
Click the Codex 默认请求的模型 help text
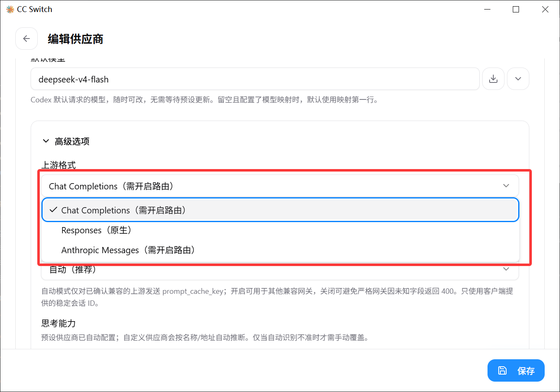pyautogui.click(x=205, y=99)
